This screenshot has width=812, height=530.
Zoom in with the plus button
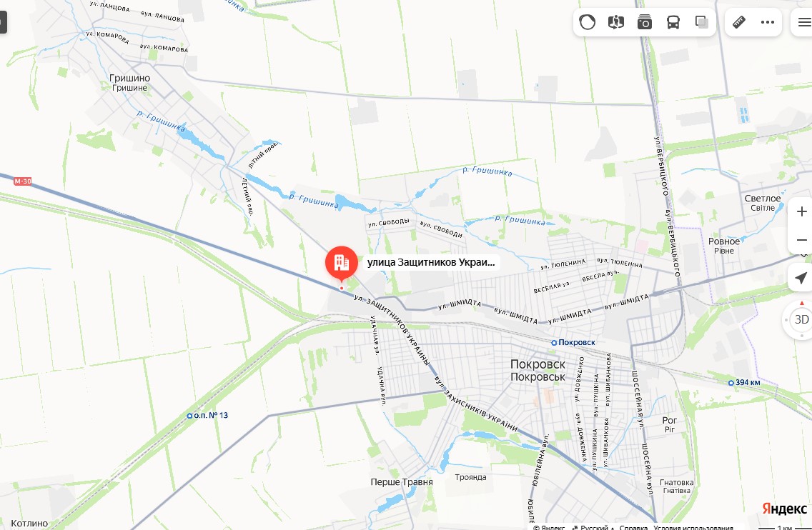[801, 211]
